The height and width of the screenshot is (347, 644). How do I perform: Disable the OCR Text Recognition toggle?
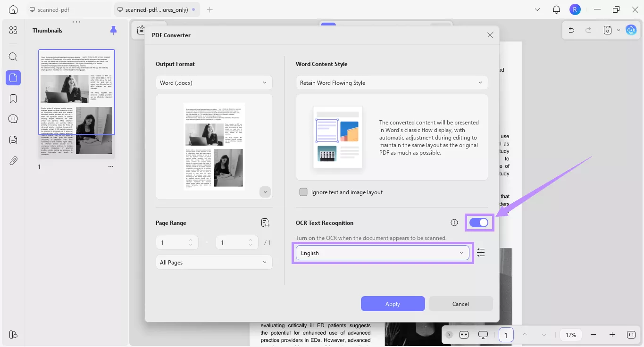click(x=479, y=223)
